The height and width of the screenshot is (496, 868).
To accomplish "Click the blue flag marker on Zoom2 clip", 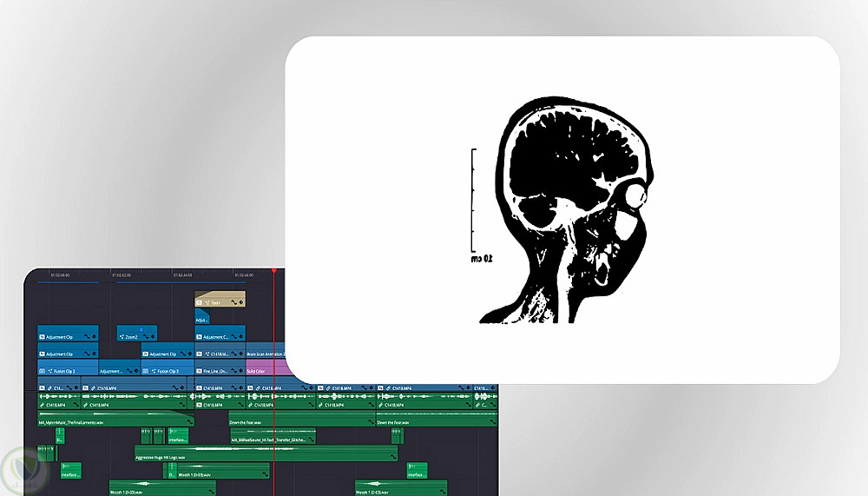I will pyautogui.click(x=141, y=330).
